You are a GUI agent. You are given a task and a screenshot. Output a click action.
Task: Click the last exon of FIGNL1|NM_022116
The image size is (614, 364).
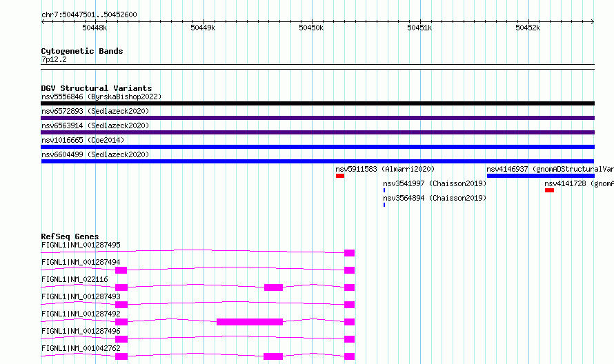pos(349,287)
